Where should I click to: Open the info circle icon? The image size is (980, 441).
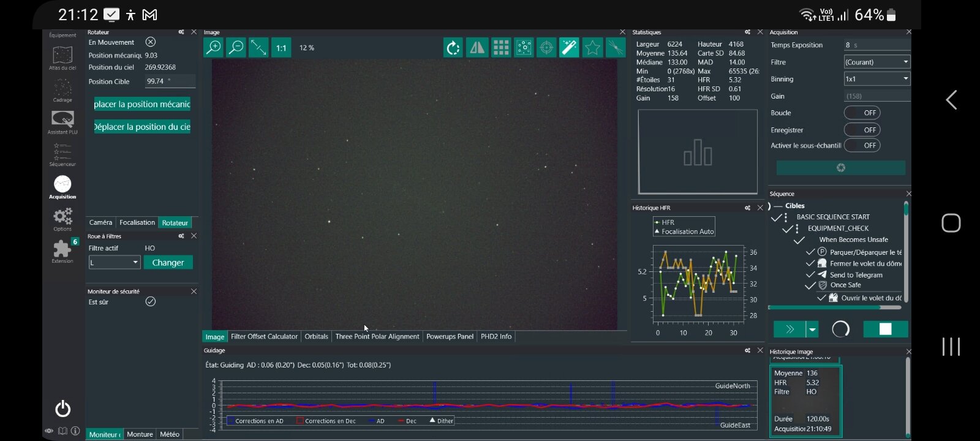pos(75,431)
